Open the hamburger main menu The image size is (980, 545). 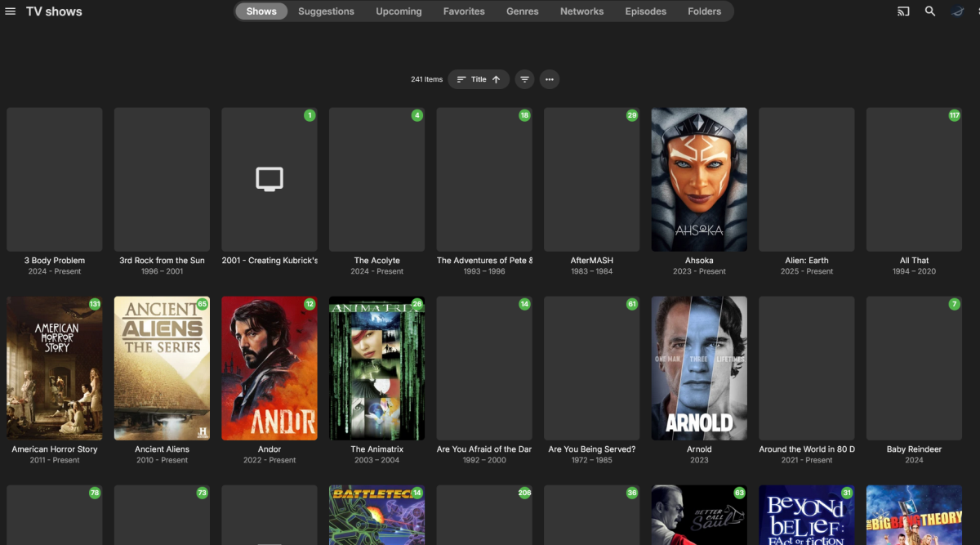(11, 11)
